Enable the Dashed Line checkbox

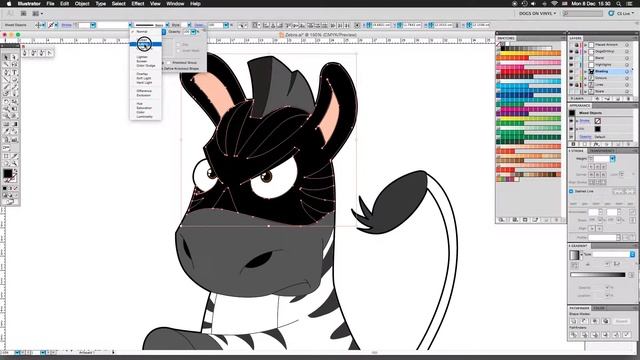pos(571,191)
